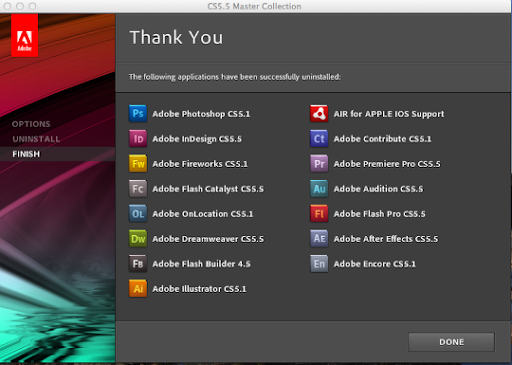Click the Contribute Ct icon
The image size is (512, 365).
coord(319,139)
